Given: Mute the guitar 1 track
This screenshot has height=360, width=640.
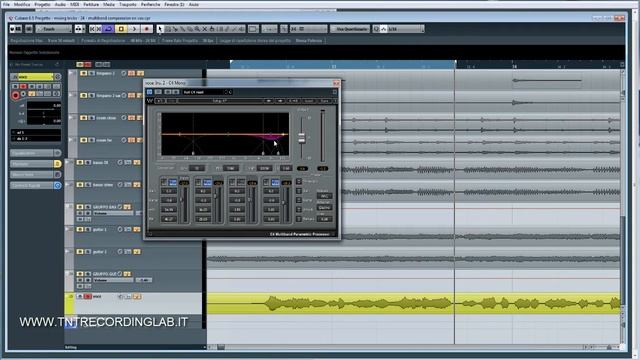Looking at the screenshot, I should pos(80,229).
